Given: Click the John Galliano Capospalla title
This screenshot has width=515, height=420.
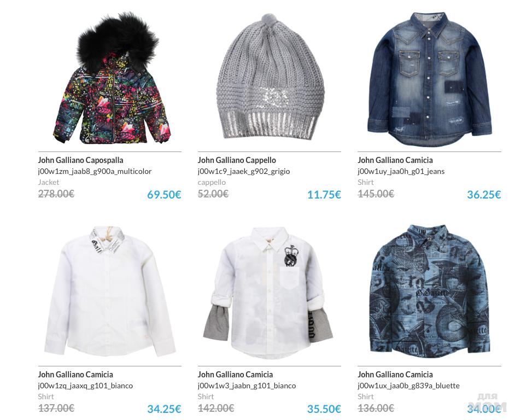Looking at the screenshot, I should click(x=81, y=160).
